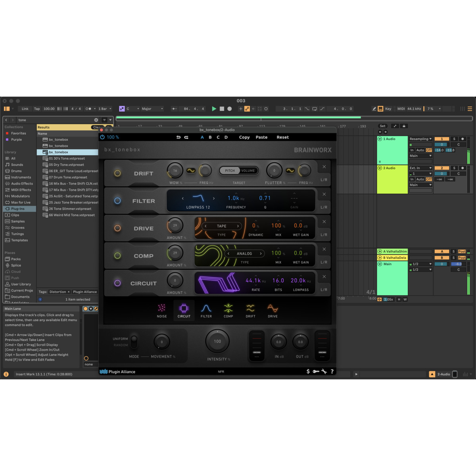Select preset slot A
476x476 pixels.
(x=202, y=137)
